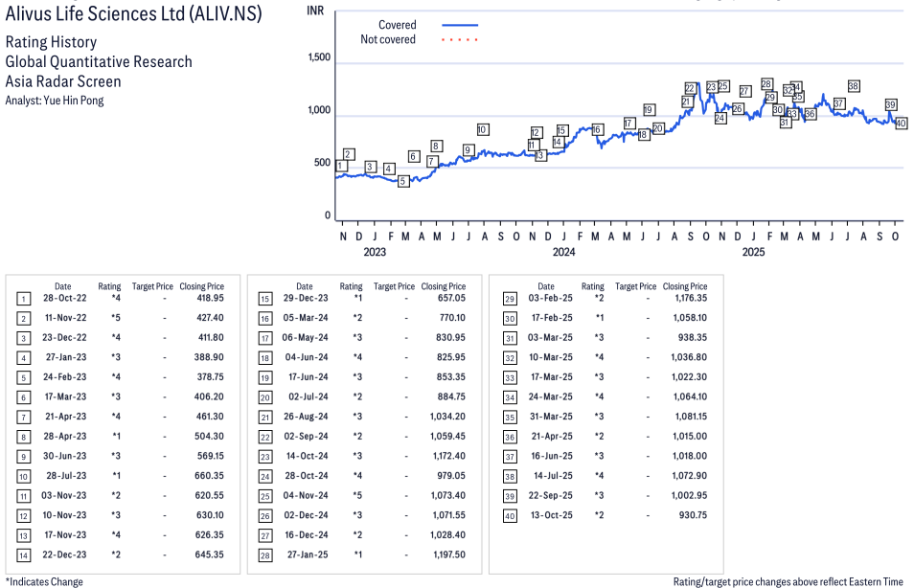Click chart marker 10 above the price line
914x588 pixels.
483,130
